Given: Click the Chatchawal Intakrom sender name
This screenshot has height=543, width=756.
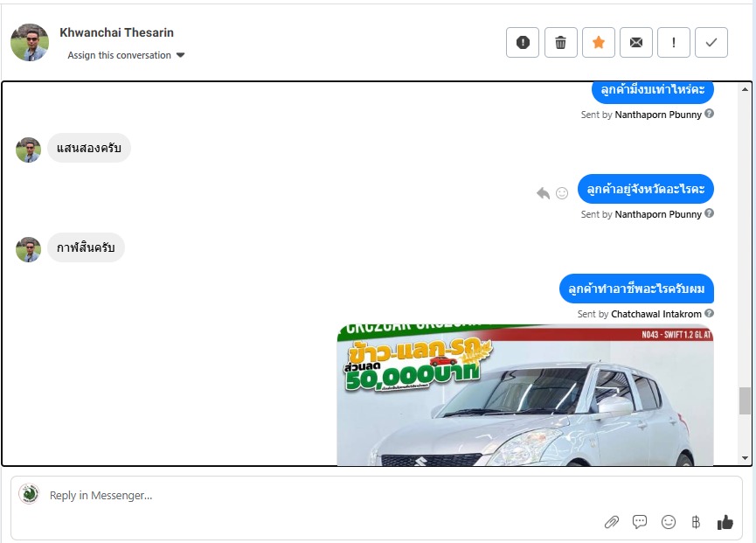Looking at the screenshot, I should point(655,314).
